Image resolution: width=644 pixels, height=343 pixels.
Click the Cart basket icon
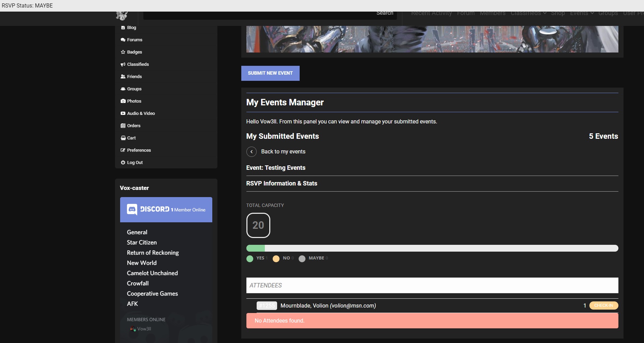(x=123, y=138)
